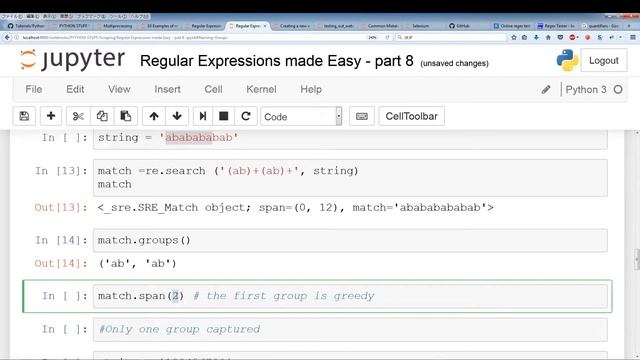Run cell and select below icon
Image resolution: width=640 pixels, height=360 pixels.
[202, 116]
